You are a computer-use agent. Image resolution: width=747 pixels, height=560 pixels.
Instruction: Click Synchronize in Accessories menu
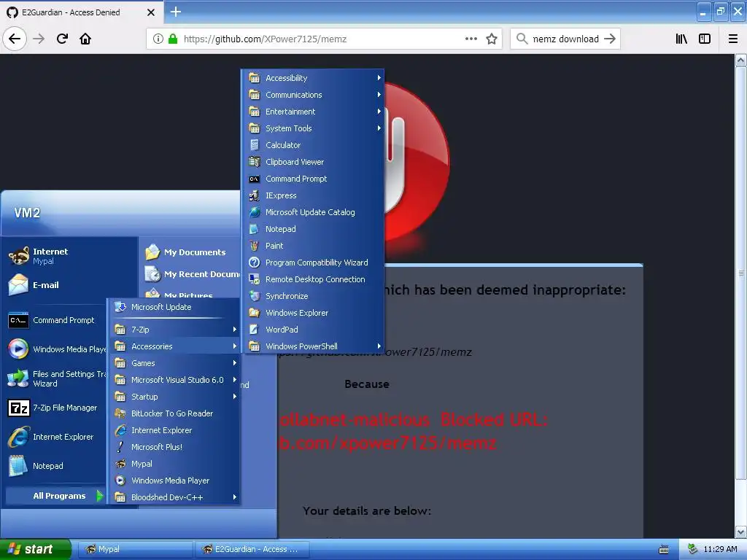[313, 296]
